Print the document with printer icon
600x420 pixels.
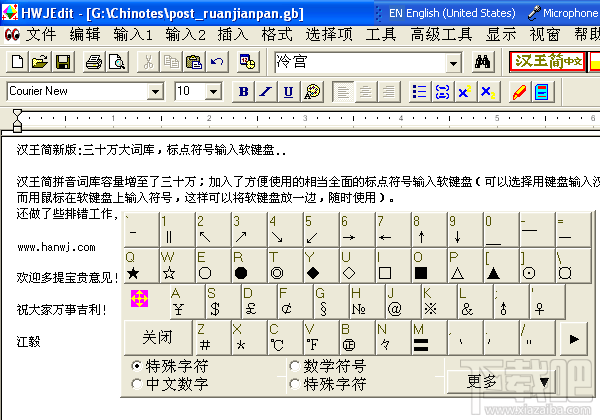pos(94,62)
